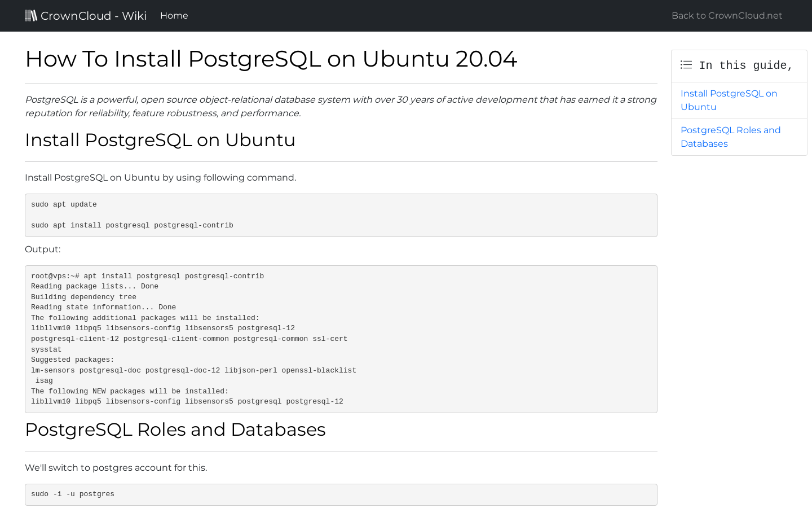Image resolution: width=812 pixels, height=508 pixels.
Task: Click the sudo -i -u postgres code block
Action: [x=341, y=494]
